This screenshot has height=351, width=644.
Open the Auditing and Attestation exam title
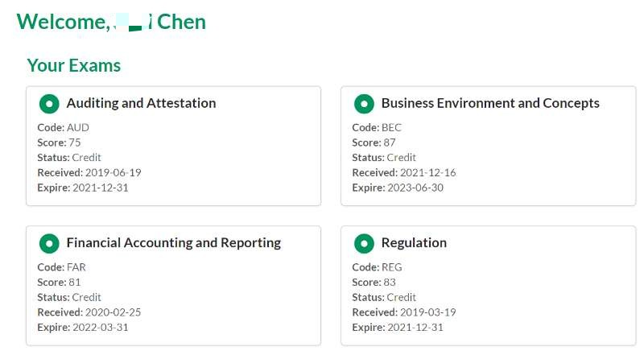coord(142,103)
